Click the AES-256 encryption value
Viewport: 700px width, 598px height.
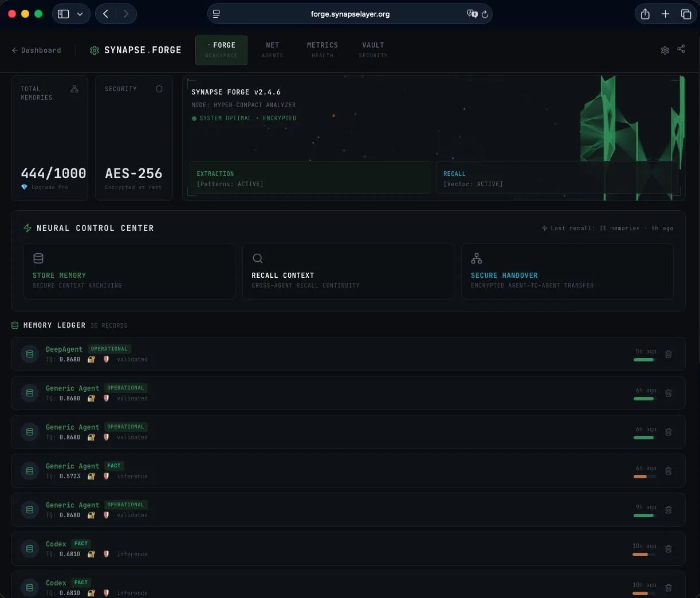click(133, 173)
